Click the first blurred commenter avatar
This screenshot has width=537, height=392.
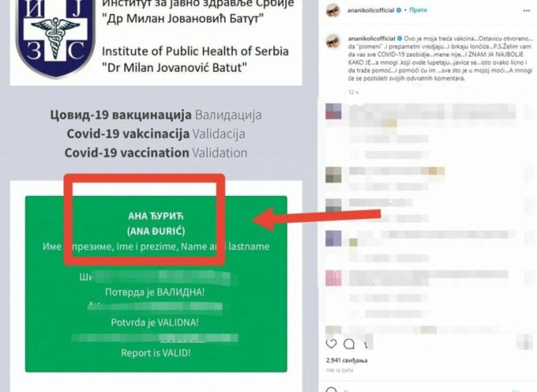pos(333,111)
